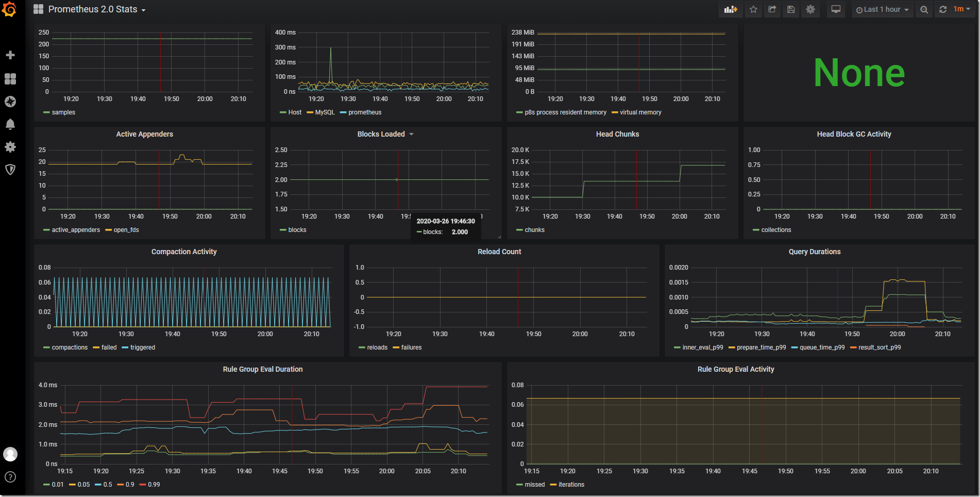
Task: Open Explore compass icon in sidebar
Action: [x=10, y=102]
